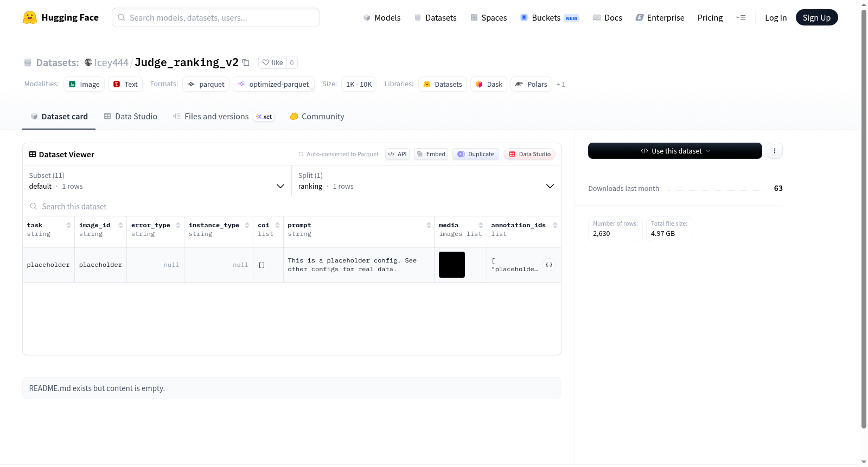Open Data Studio from the viewer header
This screenshot has height=467, width=868.
[x=529, y=154]
